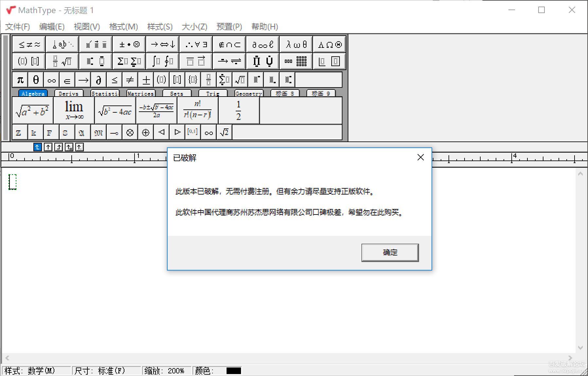The image size is (588, 376).
Task: Open the matrix templates palette
Action: pos(296,61)
